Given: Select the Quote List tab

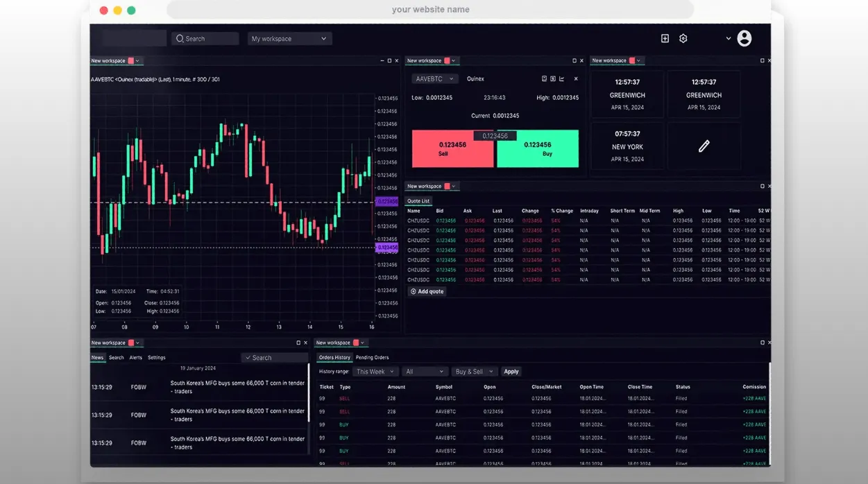Looking at the screenshot, I should [418, 201].
